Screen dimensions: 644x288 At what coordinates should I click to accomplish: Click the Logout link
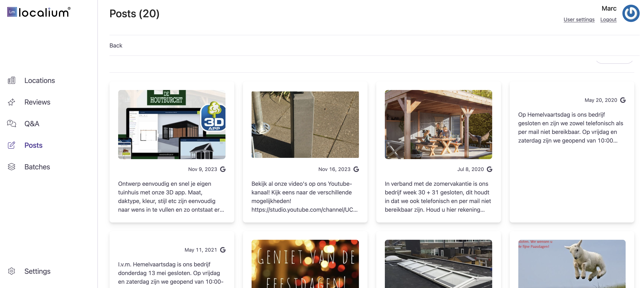point(608,19)
